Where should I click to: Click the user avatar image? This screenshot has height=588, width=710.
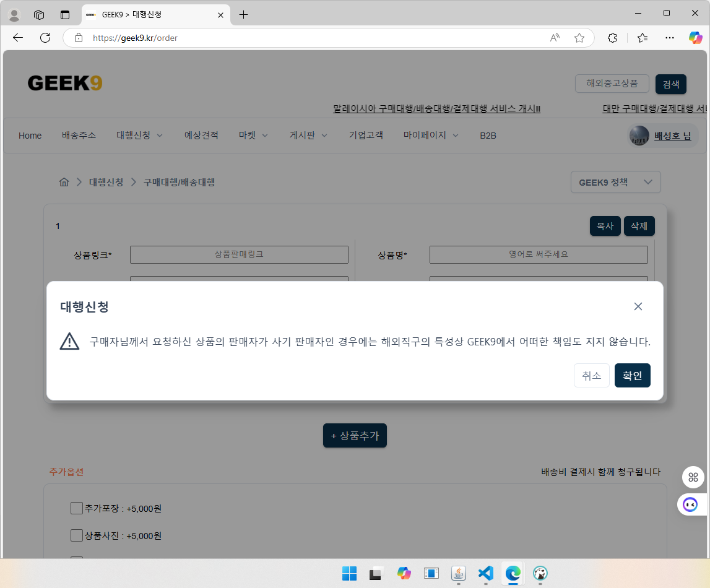(639, 136)
